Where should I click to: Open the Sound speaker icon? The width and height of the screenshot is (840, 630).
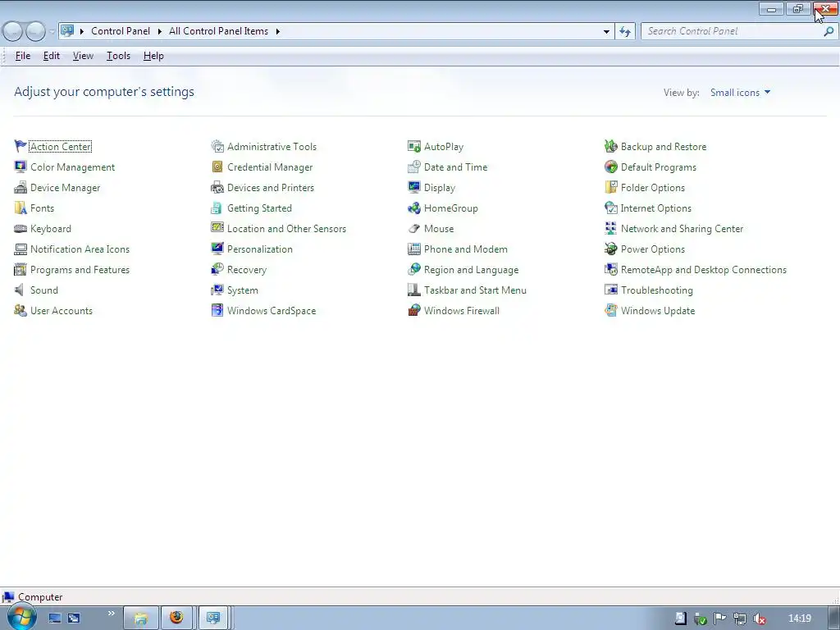coord(20,290)
